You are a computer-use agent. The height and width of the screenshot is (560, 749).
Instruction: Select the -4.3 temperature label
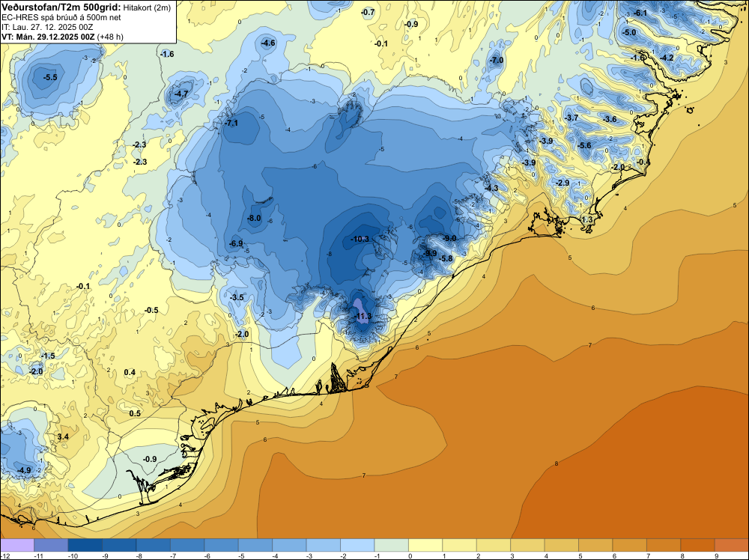(x=491, y=188)
